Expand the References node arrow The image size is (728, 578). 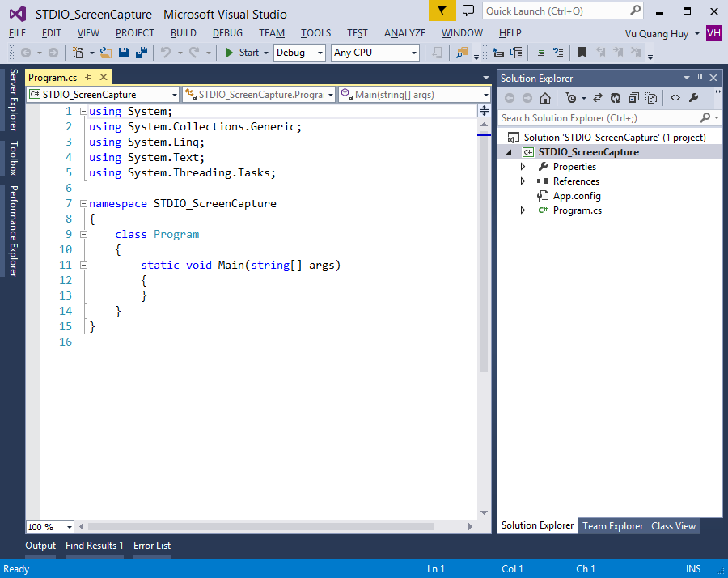[523, 181]
